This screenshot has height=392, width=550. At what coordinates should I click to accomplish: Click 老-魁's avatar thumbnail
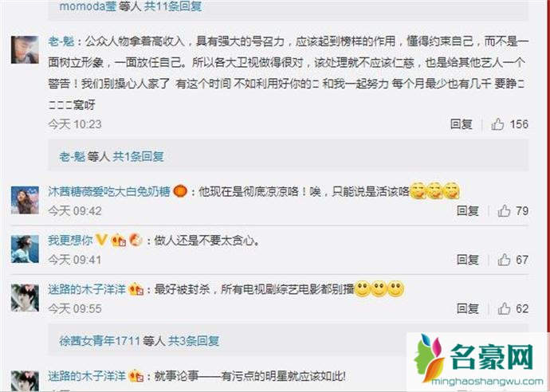25,49
